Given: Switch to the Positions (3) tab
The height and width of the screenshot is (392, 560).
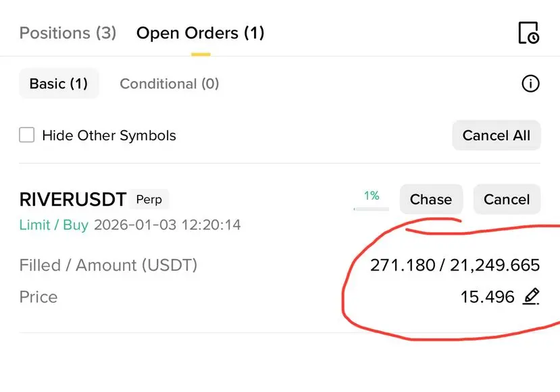Looking at the screenshot, I should [x=68, y=32].
